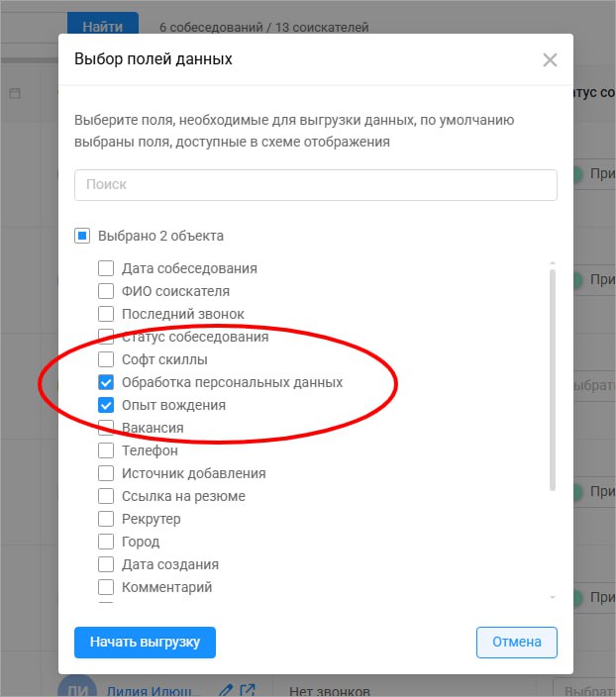Click 'Начать выгрузку' button
The image size is (616, 697).
(145, 642)
